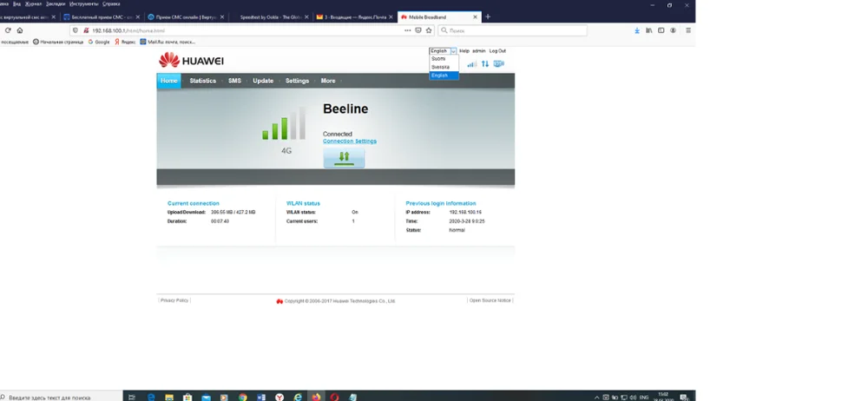Open the Statistics navigation tab
Image resolution: width=868 pixels, height=401 pixels.
pyautogui.click(x=202, y=81)
